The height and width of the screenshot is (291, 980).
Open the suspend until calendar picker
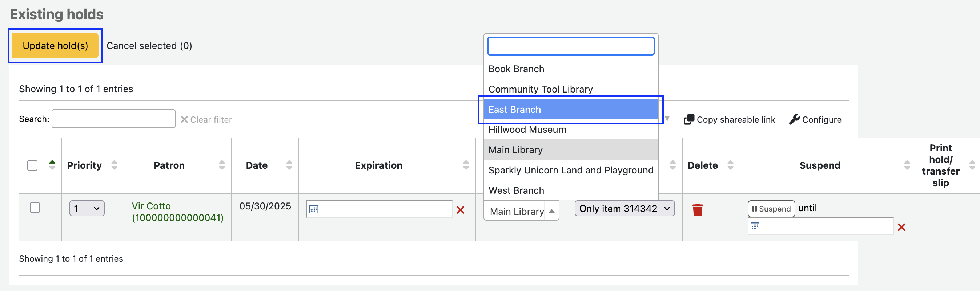(x=755, y=226)
